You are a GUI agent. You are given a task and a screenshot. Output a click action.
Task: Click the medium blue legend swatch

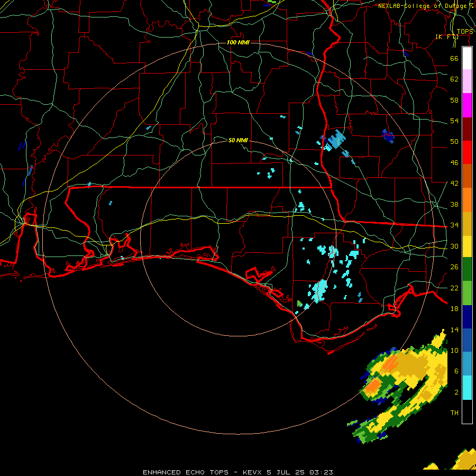(467, 341)
